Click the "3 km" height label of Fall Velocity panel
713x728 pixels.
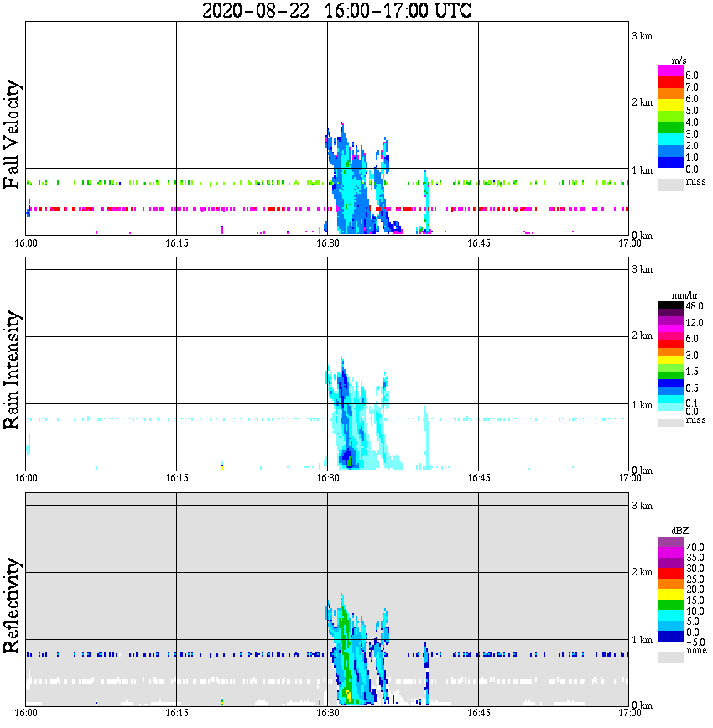click(643, 36)
